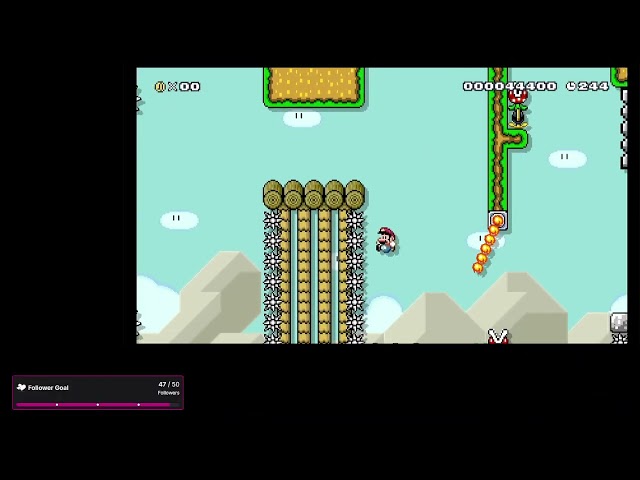The height and width of the screenshot is (480, 640).
Task: Click the red piranha plant at top
Action: pyautogui.click(x=518, y=107)
